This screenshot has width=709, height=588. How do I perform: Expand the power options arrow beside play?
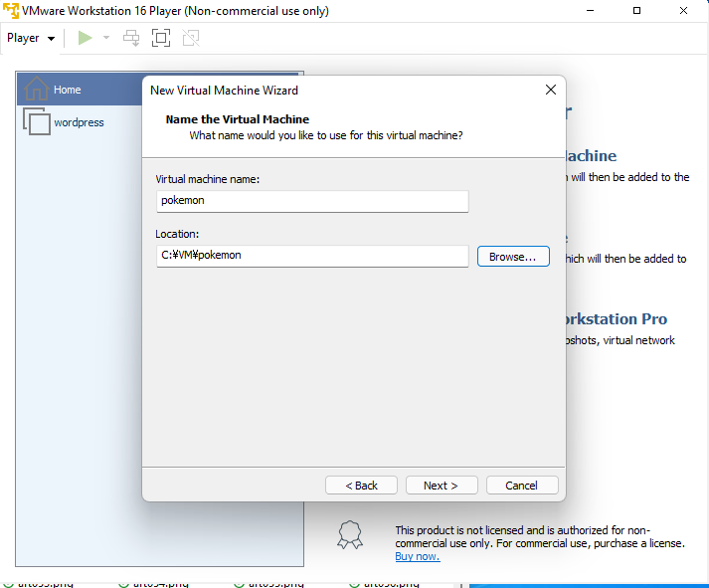point(106,38)
